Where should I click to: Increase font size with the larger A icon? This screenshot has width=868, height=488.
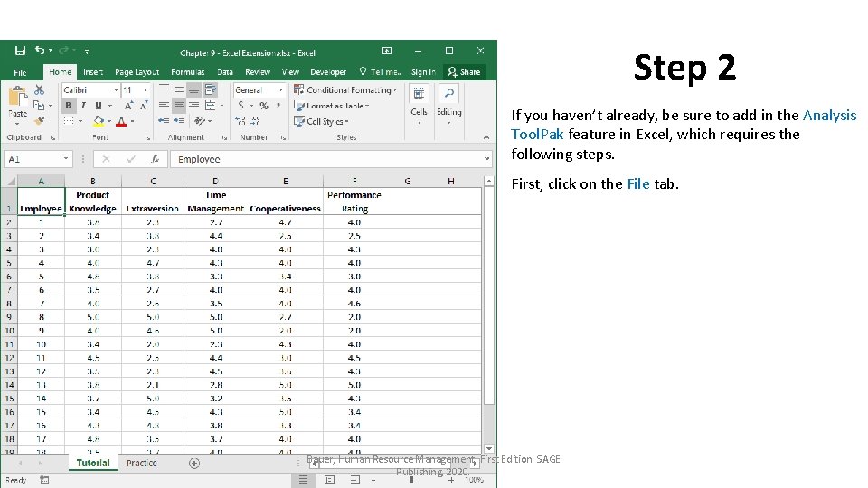(128, 105)
